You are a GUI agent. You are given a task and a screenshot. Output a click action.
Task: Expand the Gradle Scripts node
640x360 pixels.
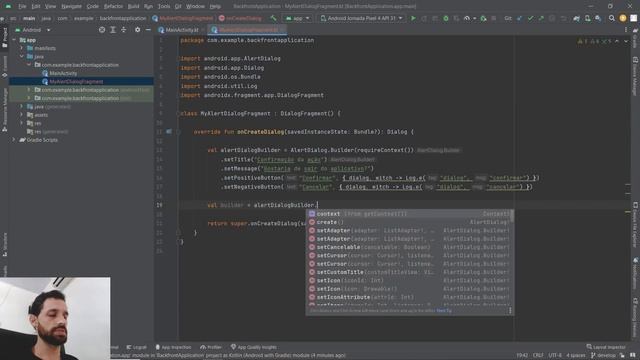pos(14,140)
